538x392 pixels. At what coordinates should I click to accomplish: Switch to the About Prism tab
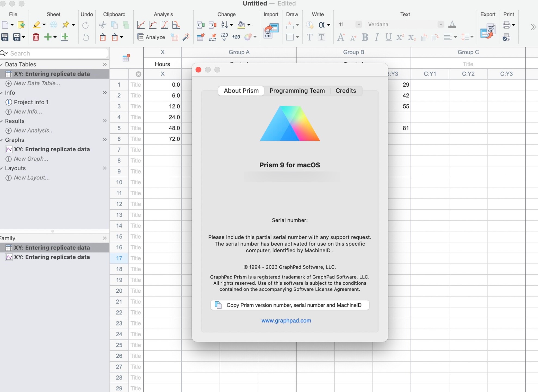click(x=241, y=91)
